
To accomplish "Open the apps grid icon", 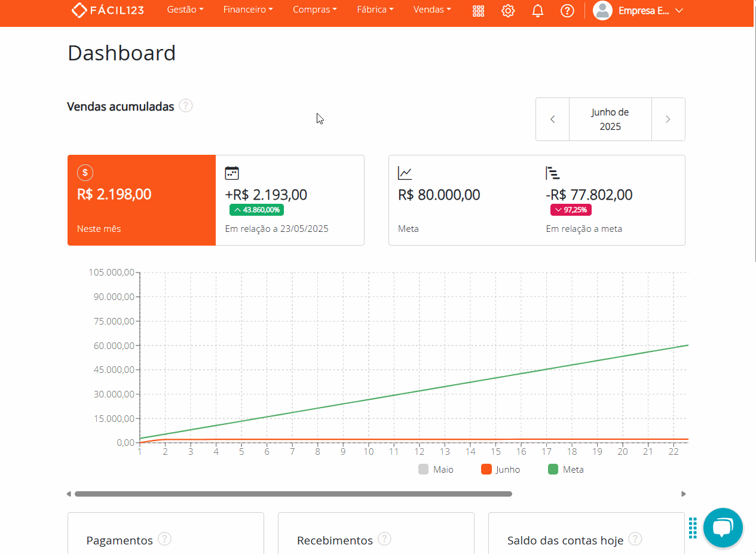I will coord(478,11).
